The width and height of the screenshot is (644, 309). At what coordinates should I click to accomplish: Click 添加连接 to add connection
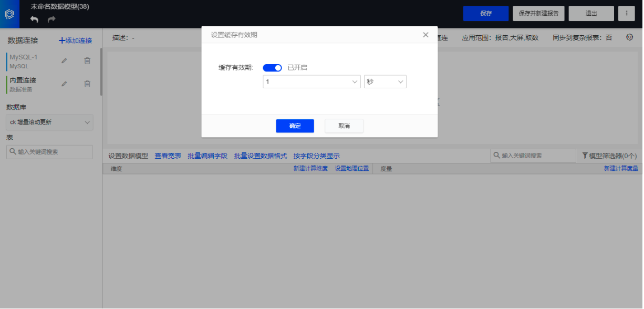(75, 40)
